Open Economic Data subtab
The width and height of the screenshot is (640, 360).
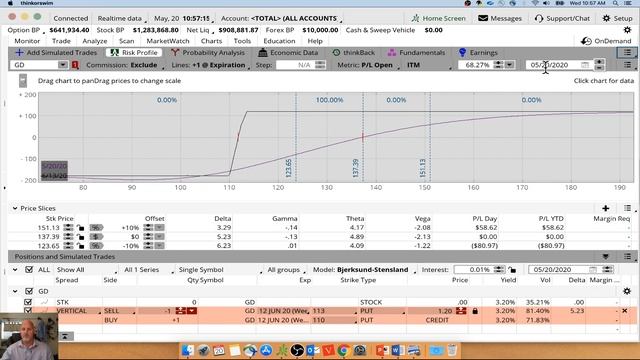(288, 53)
